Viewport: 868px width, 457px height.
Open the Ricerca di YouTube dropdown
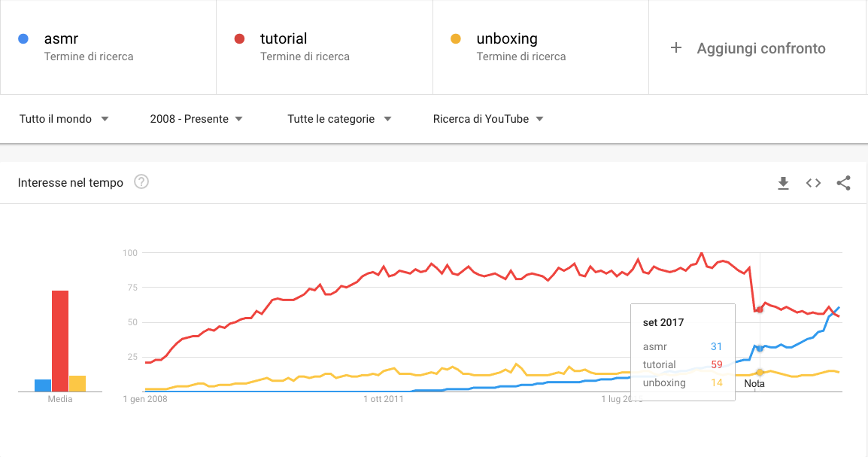[x=488, y=119]
